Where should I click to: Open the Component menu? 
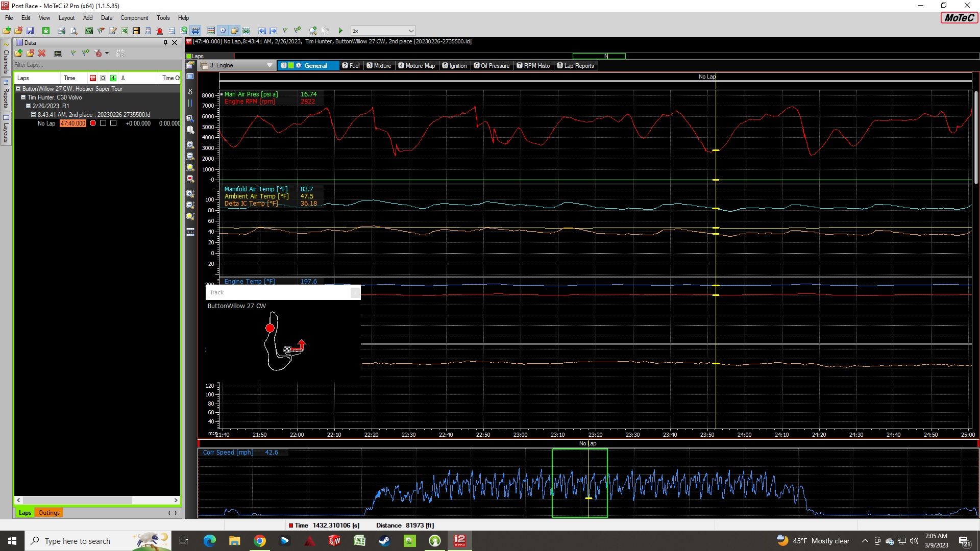[x=134, y=18]
